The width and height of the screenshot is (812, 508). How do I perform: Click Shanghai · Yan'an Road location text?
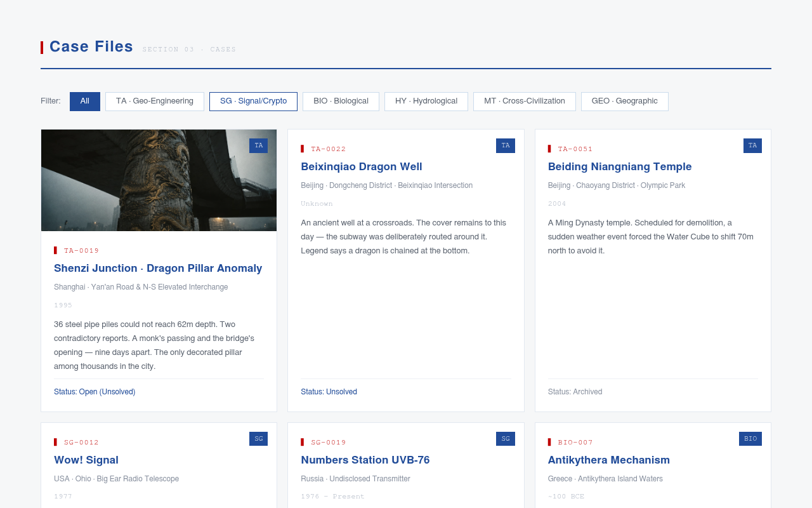pyautogui.click(x=141, y=287)
